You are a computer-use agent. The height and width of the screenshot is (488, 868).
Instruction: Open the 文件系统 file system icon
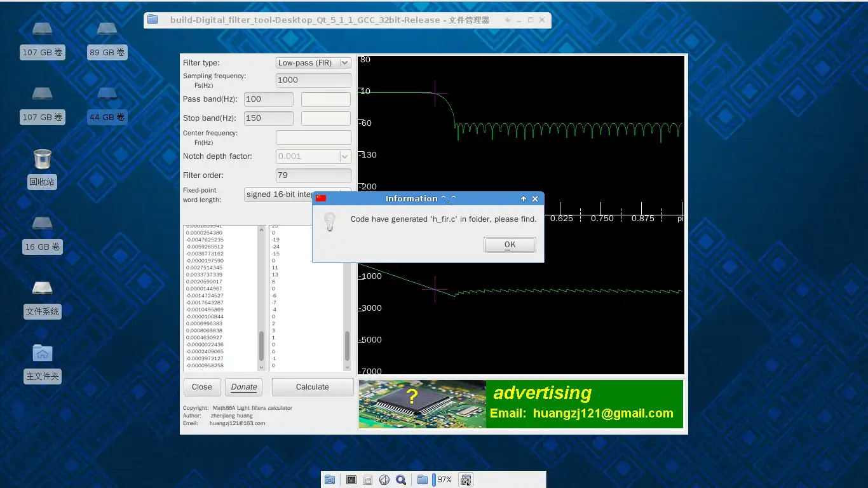pyautogui.click(x=42, y=288)
